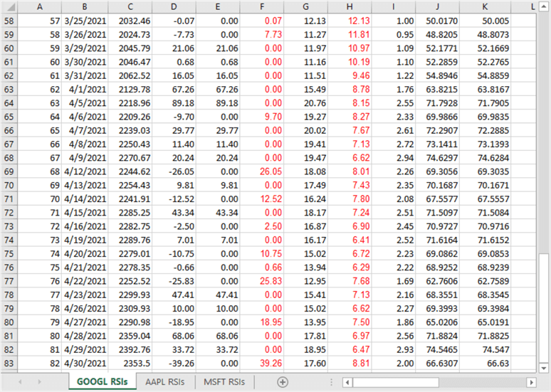551x392 pixels.
Task: Select column D header
Action: [x=174, y=6]
